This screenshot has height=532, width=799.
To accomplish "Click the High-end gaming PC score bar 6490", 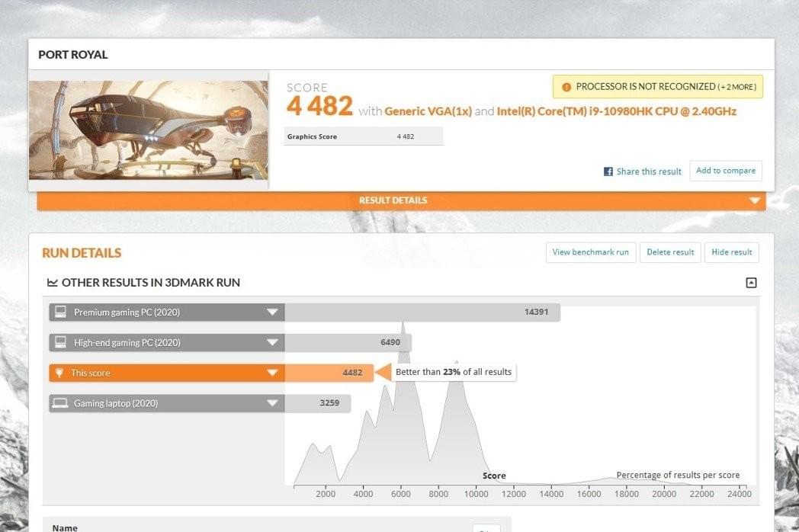I will click(x=348, y=342).
